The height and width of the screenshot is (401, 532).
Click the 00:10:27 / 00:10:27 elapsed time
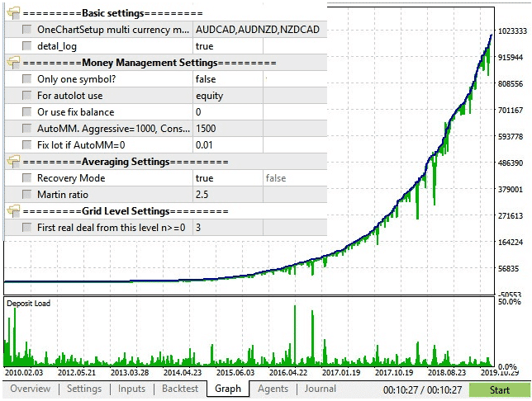click(x=422, y=389)
